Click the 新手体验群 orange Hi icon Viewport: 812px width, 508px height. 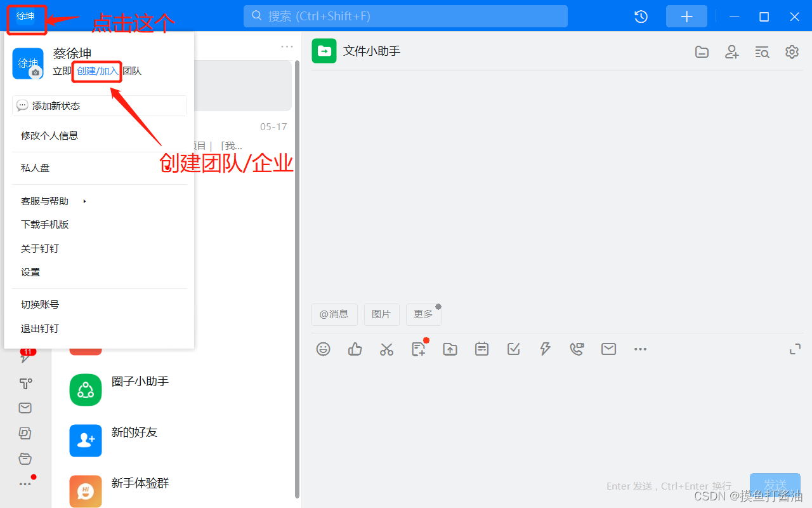click(86, 491)
